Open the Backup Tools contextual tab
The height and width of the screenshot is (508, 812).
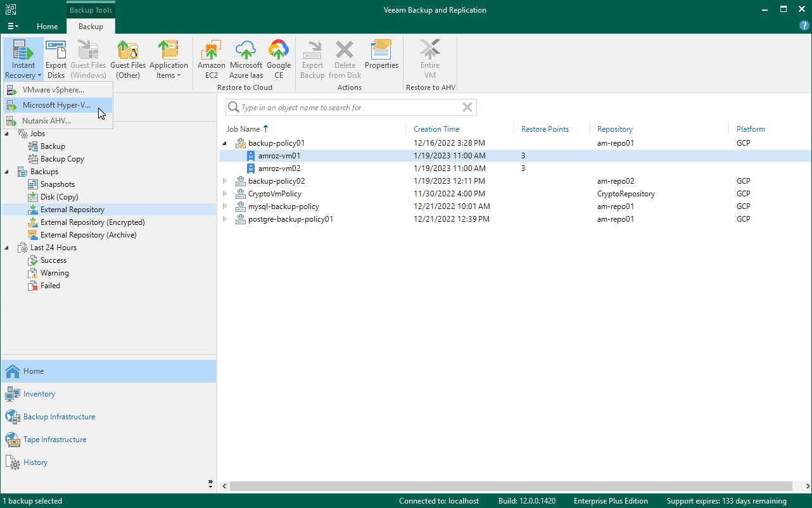91,10
